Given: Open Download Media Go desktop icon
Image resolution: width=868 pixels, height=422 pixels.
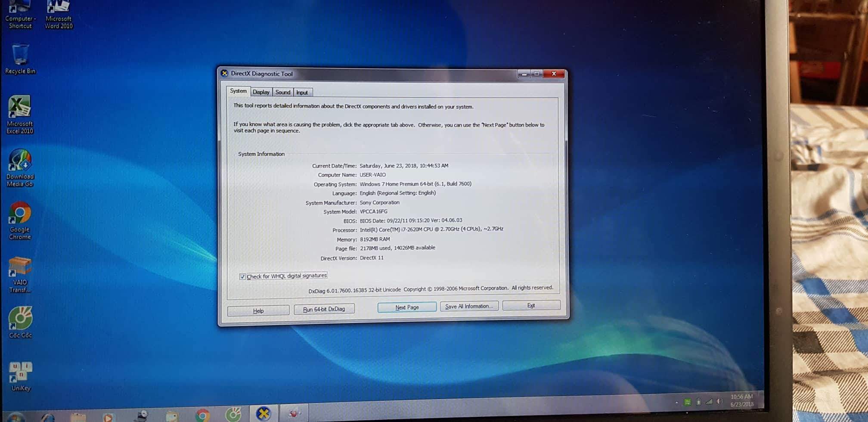Looking at the screenshot, I should [20, 168].
